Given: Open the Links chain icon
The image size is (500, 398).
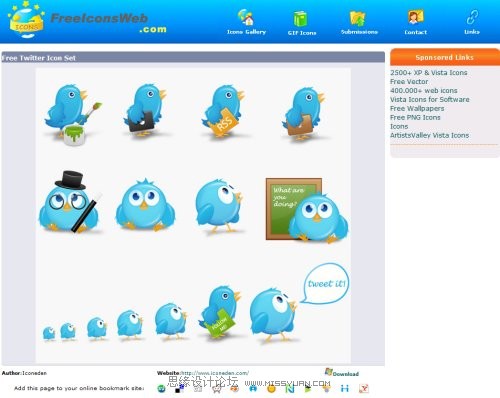Looking at the screenshot, I should (472, 17).
